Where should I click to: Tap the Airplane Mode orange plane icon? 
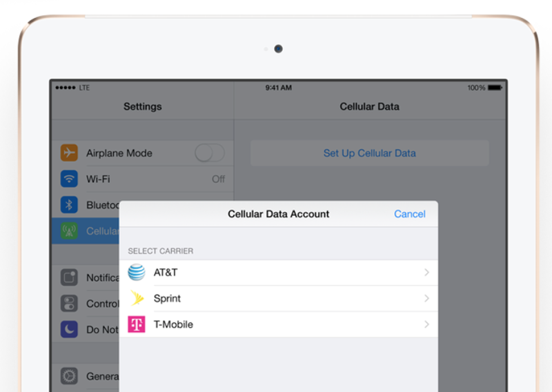point(69,153)
